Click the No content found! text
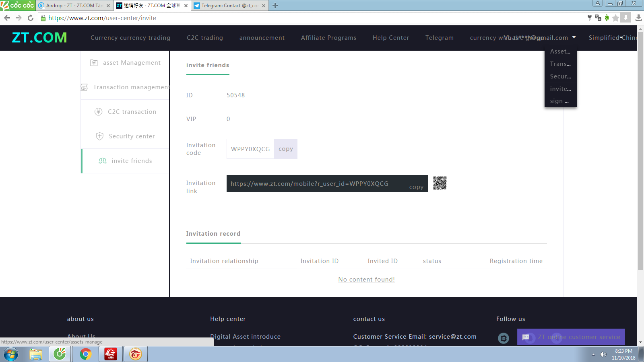The height and width of the screenshot is (362, 644). click(x=367, y=280)
